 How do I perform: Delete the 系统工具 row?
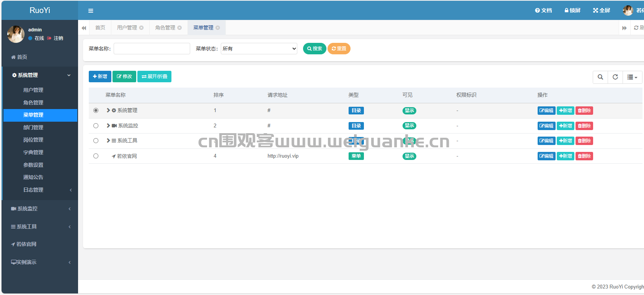click(584, 141)
